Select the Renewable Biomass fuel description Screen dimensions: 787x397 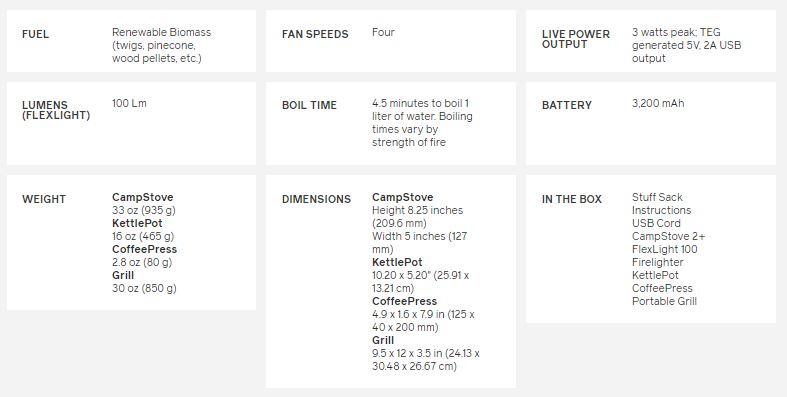click(x=161, y=45)
